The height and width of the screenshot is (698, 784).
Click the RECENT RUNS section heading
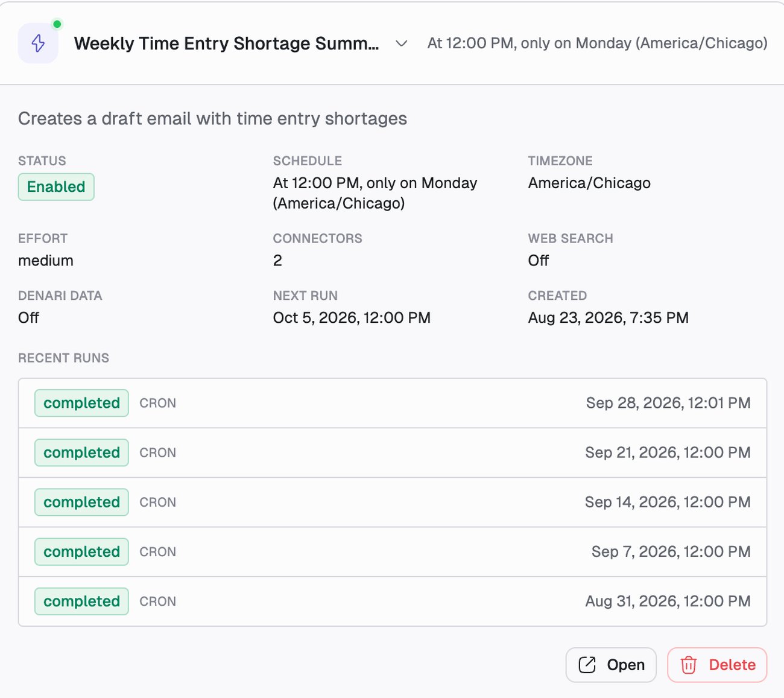point(63,358)
